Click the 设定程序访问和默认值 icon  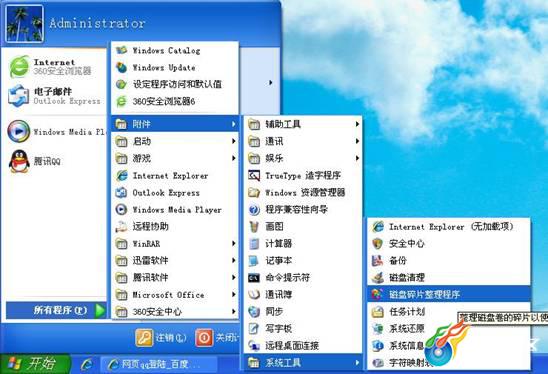click(121, 84)
